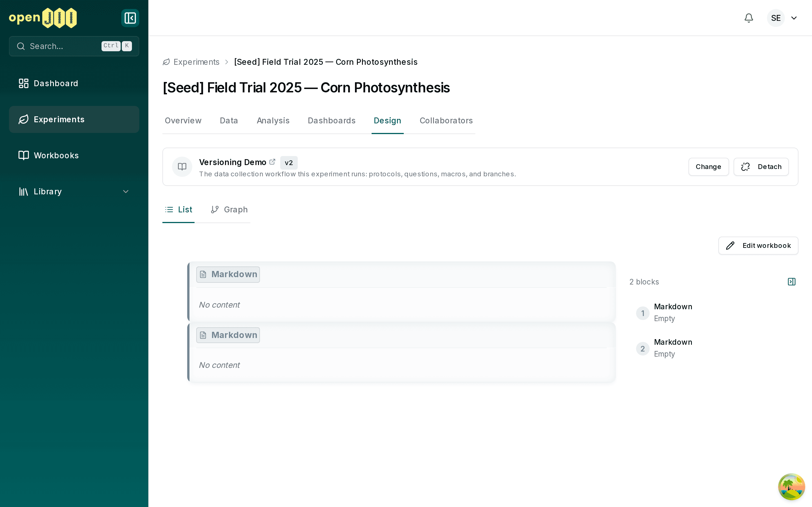Screen dimensions: 812x507
Task: Open Versioning Demo external link icon
Action: (x=272, y=162)
